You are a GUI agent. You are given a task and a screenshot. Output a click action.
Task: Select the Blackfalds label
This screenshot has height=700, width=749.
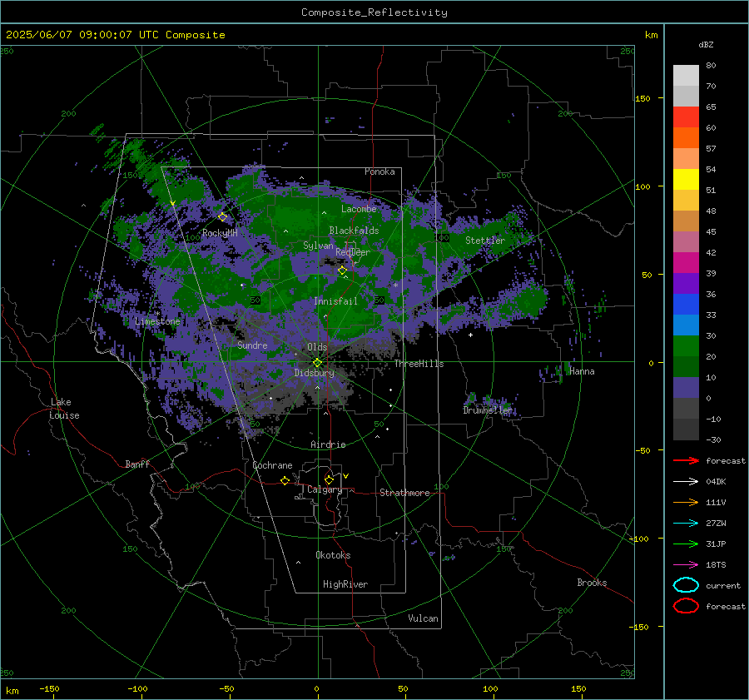354,231
